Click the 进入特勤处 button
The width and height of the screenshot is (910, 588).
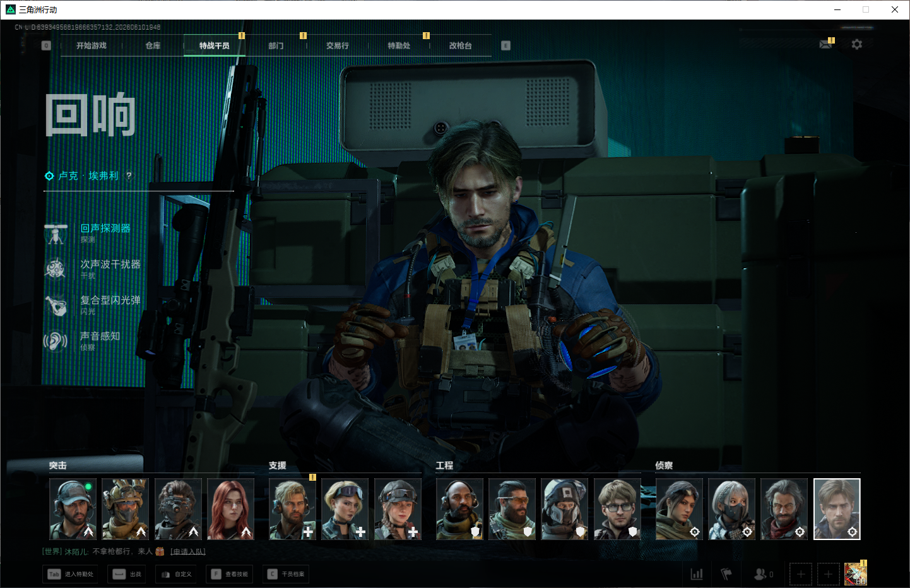[70, 574]
